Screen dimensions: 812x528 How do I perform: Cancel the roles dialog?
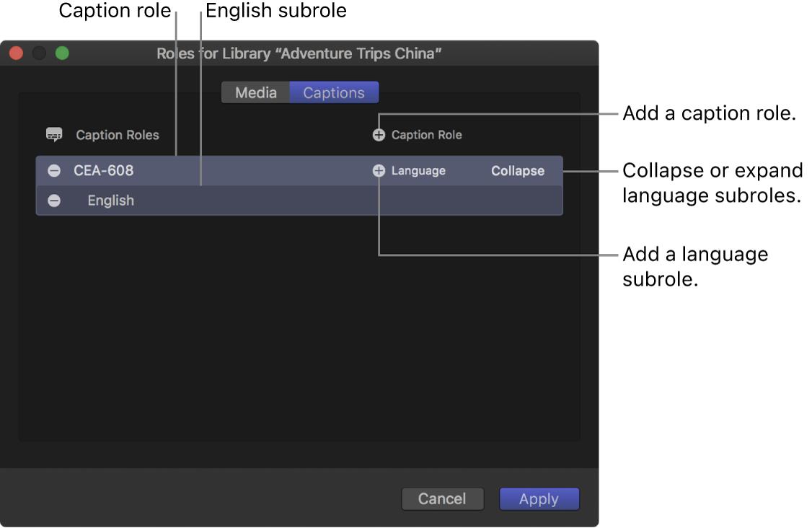(442, 498)
